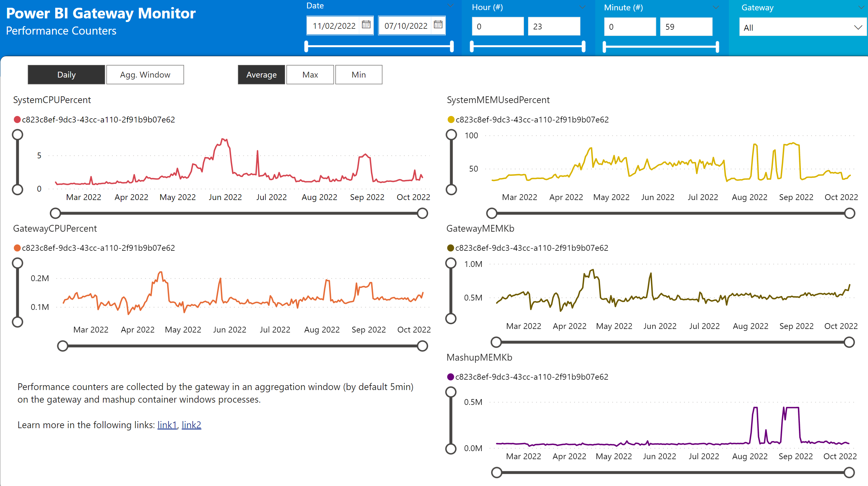The width and height of the screenshot is (868, 486).
Task: Click the SystemCPUPercent horizontal zoom slider right handle
Action: coord(422,214)
